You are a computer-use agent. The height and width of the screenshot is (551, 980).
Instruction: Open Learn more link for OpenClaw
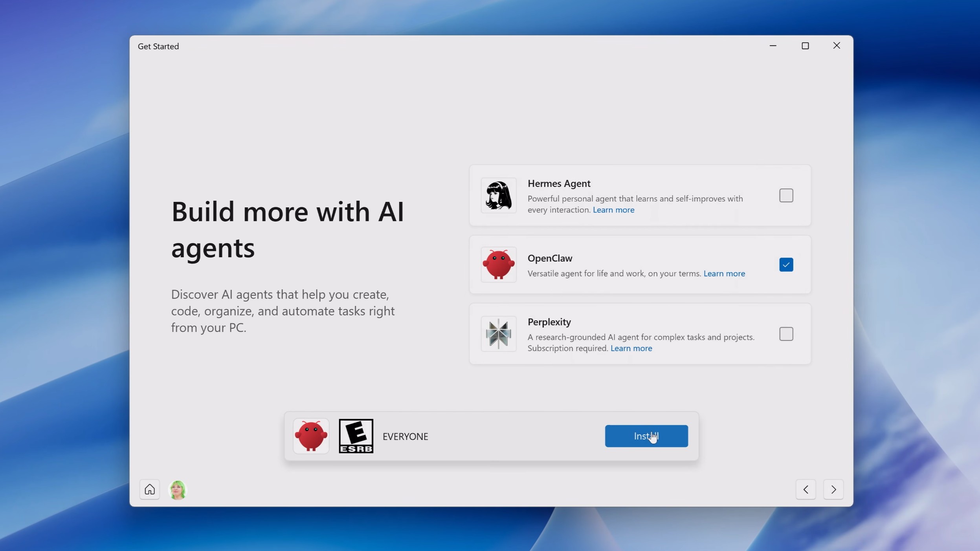click(x=724, y=273)
